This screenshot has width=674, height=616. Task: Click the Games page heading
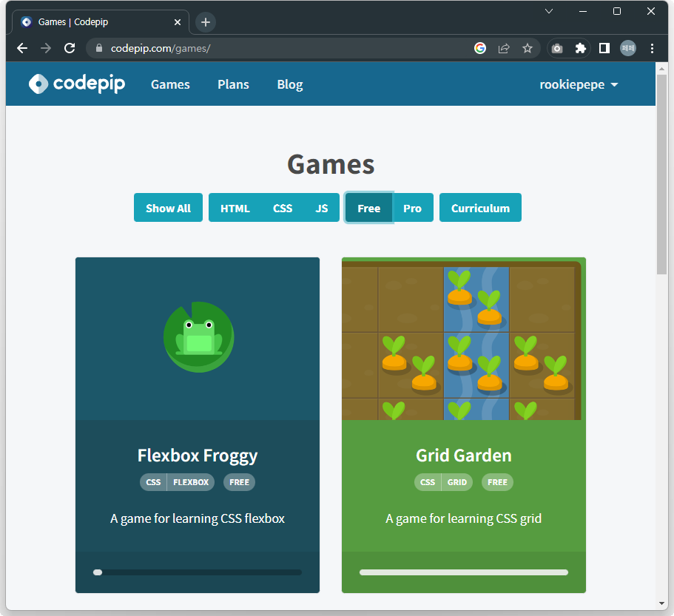[331, 164]
